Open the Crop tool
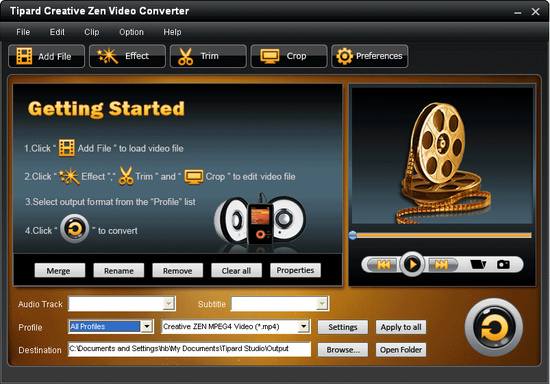 pyautogui.click(x=289, y=56)
